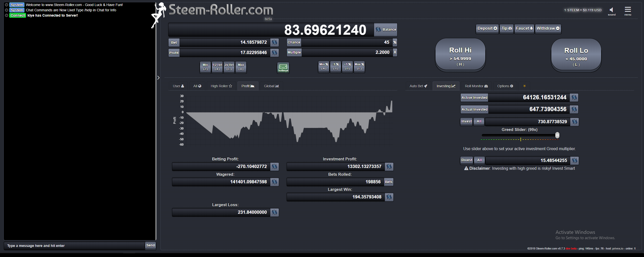Click the Steem icon beside the Invest amount

[574, 122]
